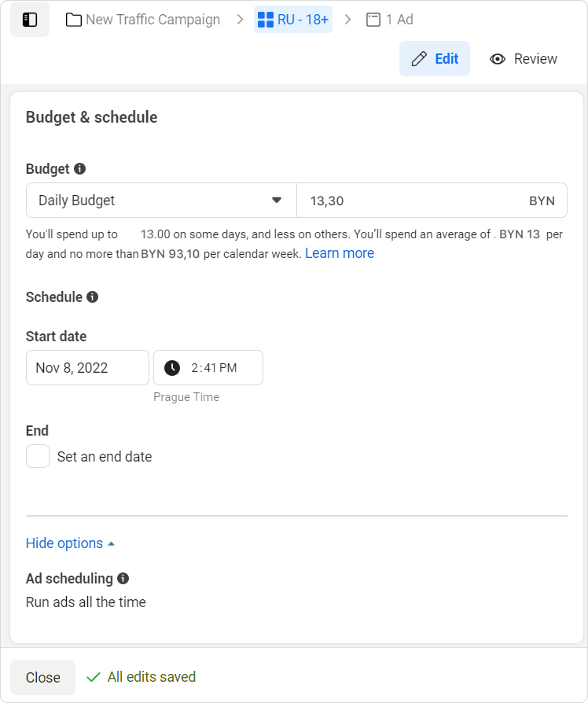Click the Budget info icon

(79, 168)
